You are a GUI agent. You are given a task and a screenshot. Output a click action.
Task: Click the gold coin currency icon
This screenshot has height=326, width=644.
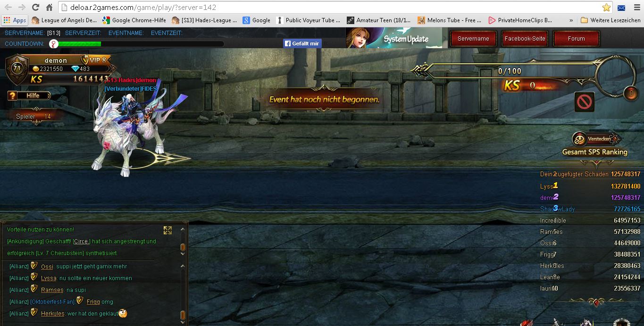coord(35,69)
